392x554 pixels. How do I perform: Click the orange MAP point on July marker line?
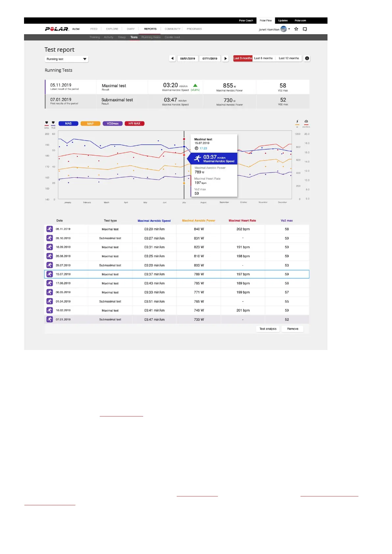[184, 183]
